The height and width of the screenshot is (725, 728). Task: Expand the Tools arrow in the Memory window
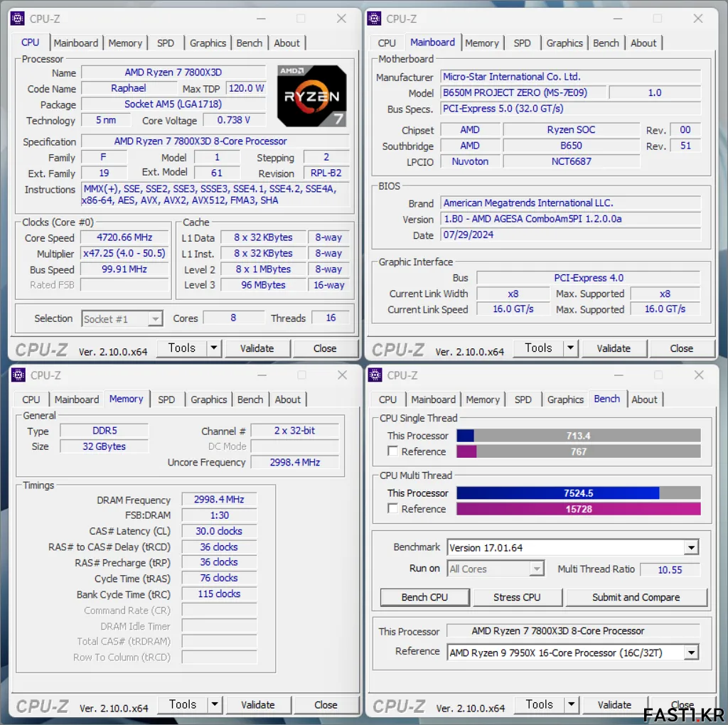215,704
